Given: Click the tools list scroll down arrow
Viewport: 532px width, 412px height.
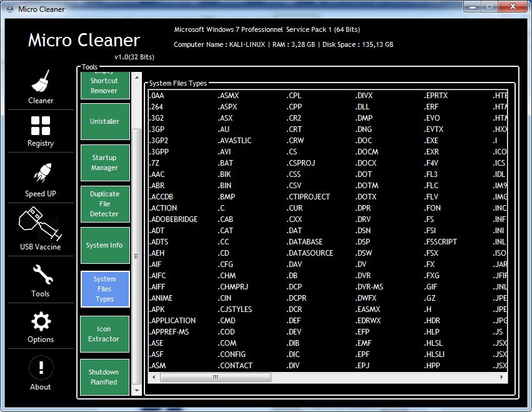Looking at the screenshot, I should tap(137, 391).
